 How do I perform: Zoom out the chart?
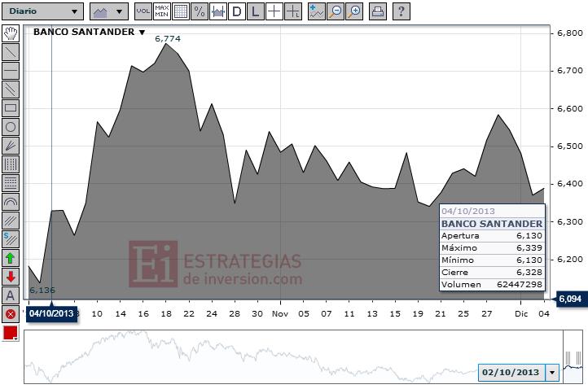[336, 11]
